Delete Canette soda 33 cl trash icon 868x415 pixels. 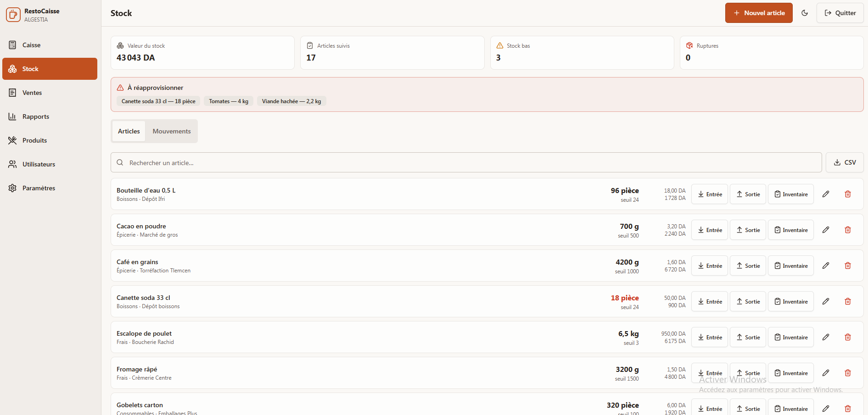[x=848, y=301]
